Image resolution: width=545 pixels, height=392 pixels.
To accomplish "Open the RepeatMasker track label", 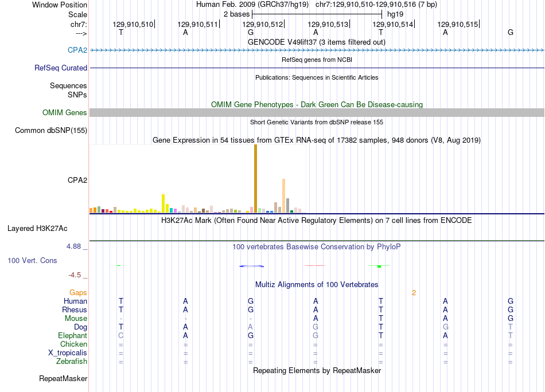I will 63,378.
